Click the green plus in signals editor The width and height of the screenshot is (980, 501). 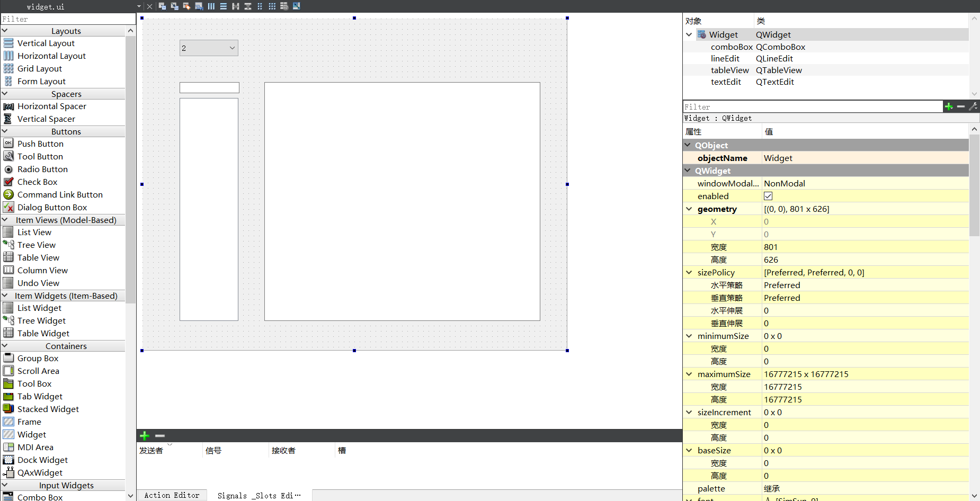coord(145,436)
